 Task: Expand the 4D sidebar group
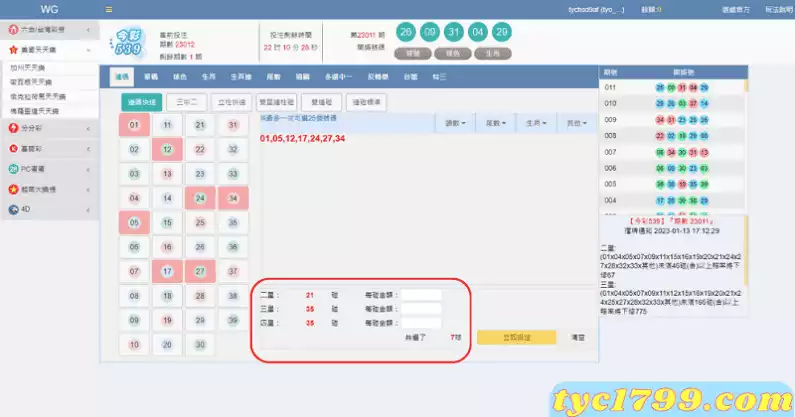pyautogui.click(x=88, y=210)
